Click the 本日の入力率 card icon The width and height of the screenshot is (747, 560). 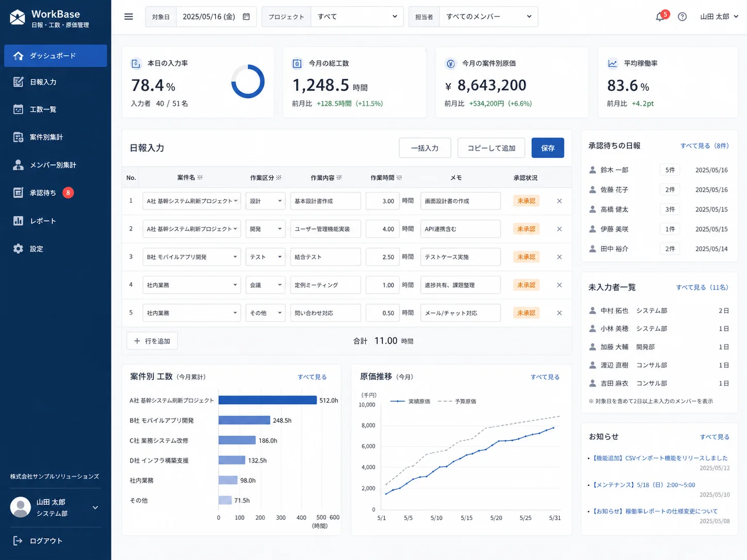[136, 63]
